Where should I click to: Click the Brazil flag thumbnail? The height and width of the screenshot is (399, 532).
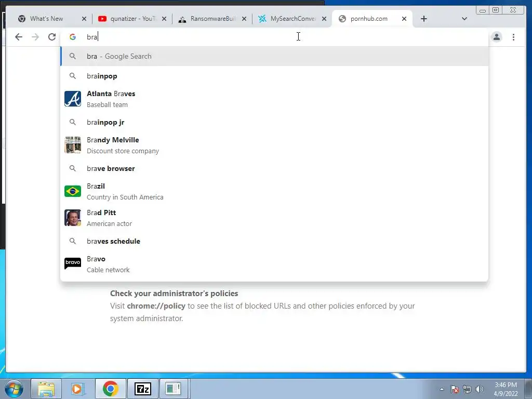(x=73, y=191)
